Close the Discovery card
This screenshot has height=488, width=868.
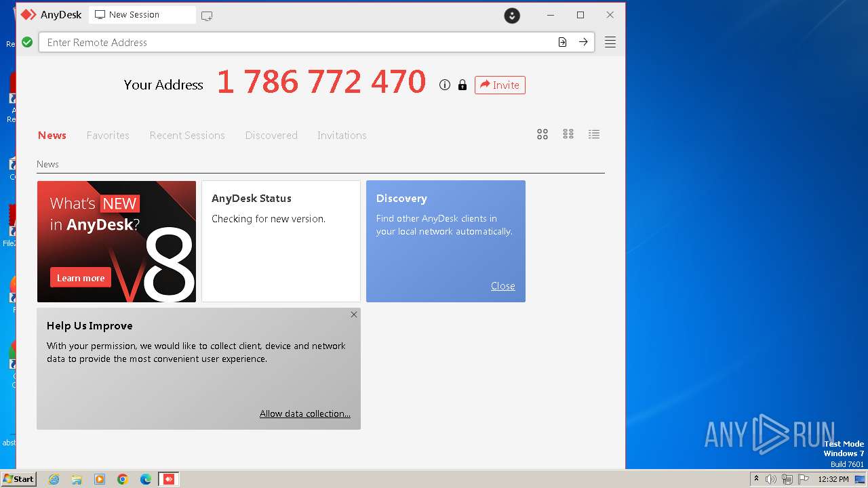(x=503, y=286)
